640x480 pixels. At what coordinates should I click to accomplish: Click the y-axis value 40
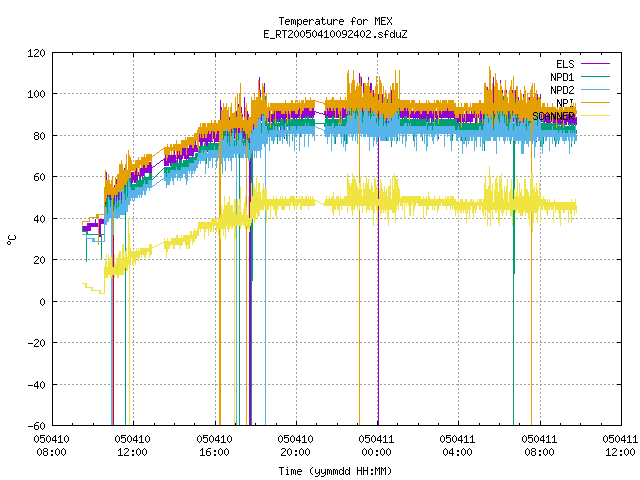39,219
